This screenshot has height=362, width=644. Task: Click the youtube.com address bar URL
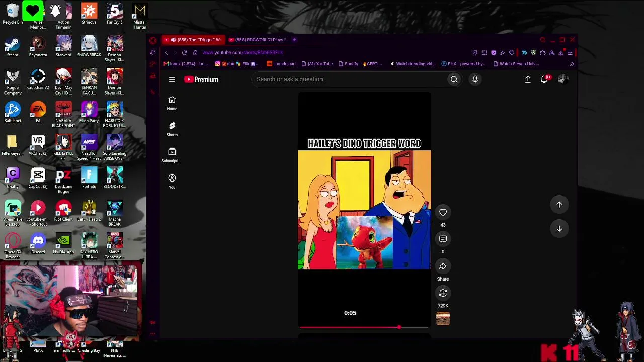(x=243, y=53)
